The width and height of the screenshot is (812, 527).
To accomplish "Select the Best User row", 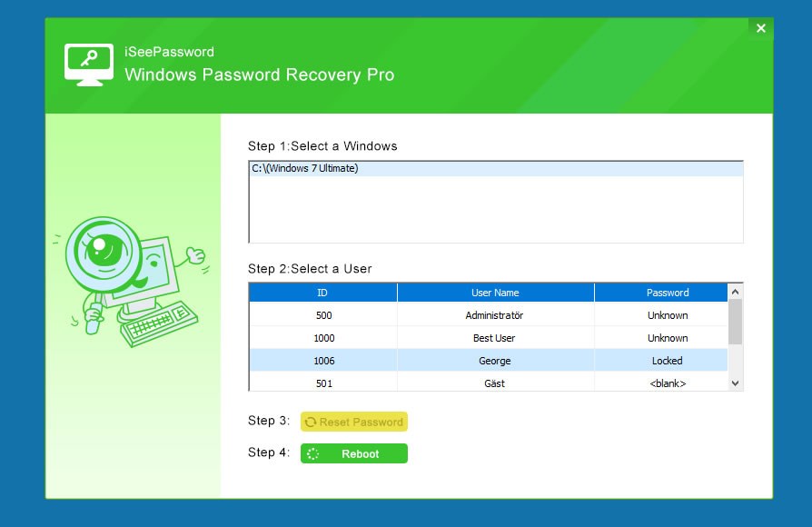I will point(495,338).
